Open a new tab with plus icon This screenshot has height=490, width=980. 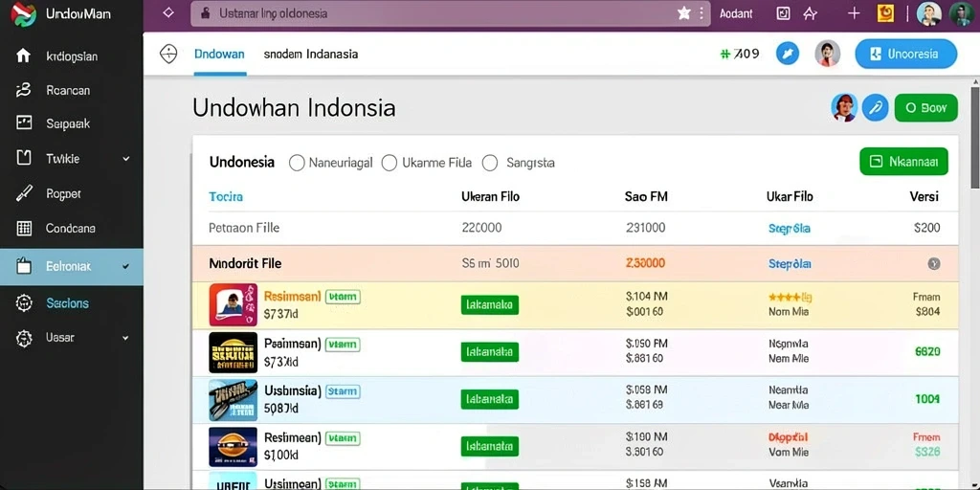[854, 13]
